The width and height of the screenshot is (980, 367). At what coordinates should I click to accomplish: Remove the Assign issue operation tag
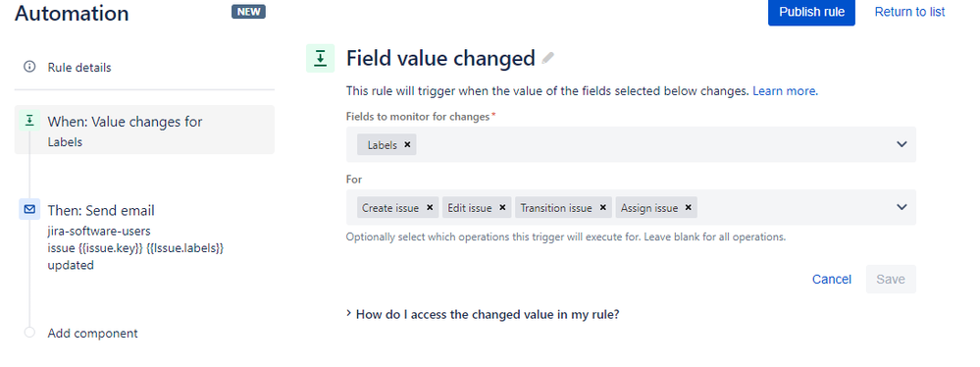[x=688, y=208]
